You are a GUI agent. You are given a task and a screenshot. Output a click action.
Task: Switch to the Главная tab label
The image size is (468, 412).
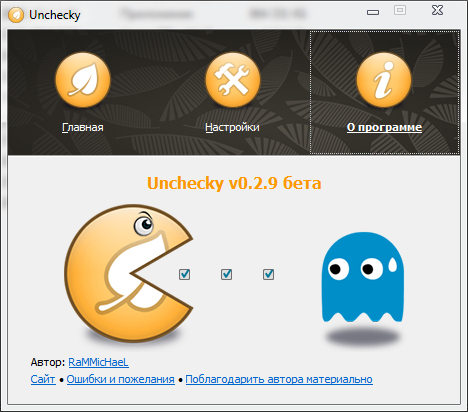(x=83, y=127)
